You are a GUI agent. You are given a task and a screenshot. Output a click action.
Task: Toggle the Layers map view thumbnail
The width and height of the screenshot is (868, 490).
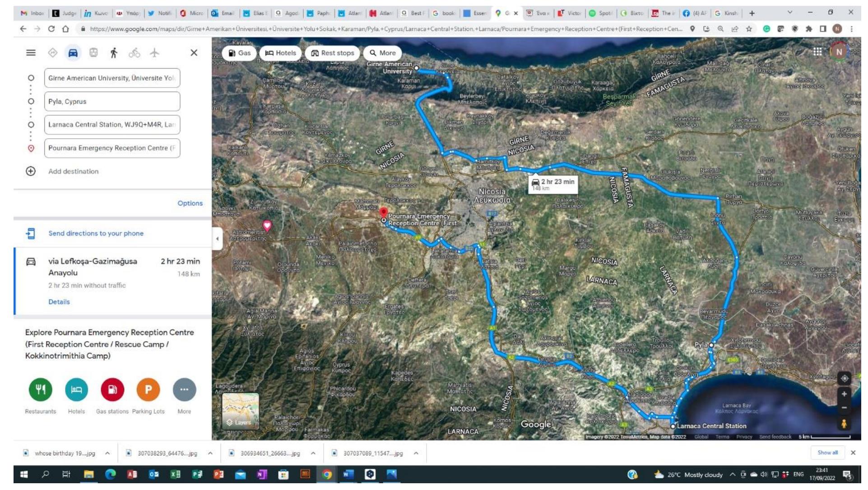click(241, 411)
